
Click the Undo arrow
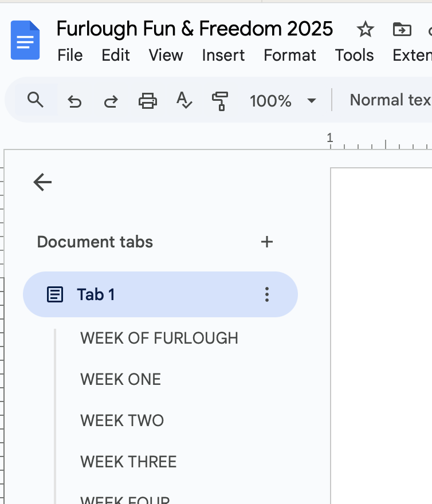click(x=74, y=101)
